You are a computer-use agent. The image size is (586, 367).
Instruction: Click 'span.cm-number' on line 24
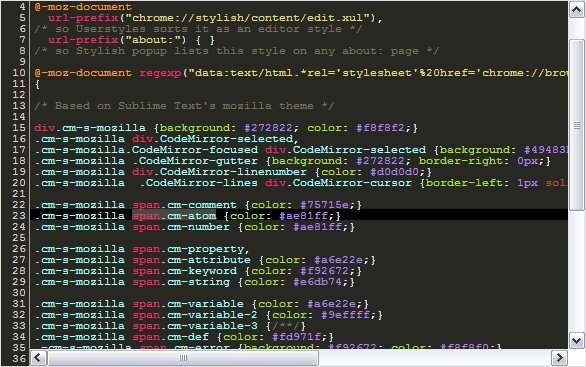pos(181,227)
